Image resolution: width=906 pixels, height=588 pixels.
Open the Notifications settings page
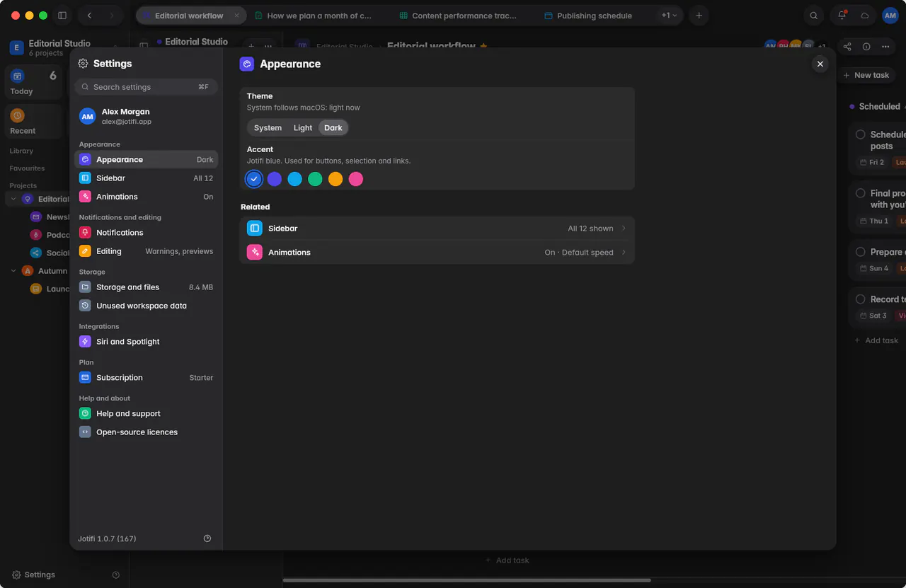coord(146,232)
